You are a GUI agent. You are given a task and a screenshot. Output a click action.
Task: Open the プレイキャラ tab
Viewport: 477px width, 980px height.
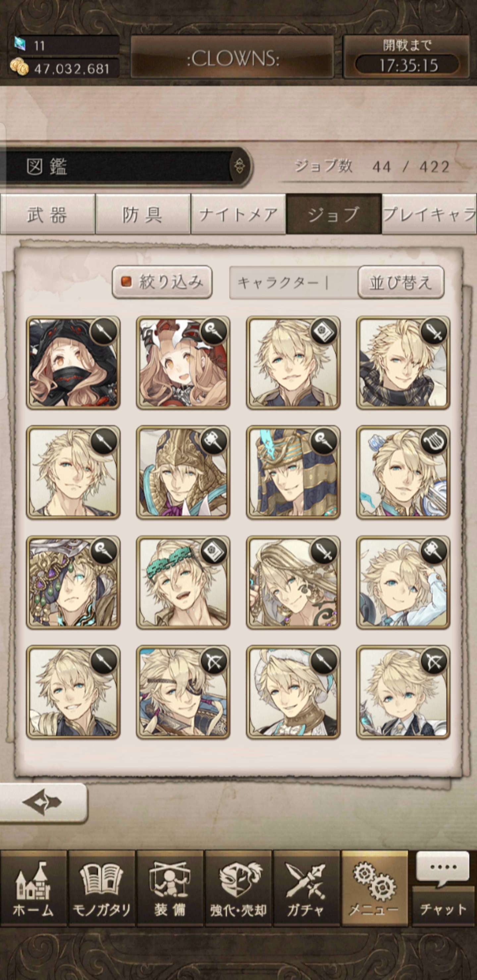pyautogui.click(x=429, y=214)
